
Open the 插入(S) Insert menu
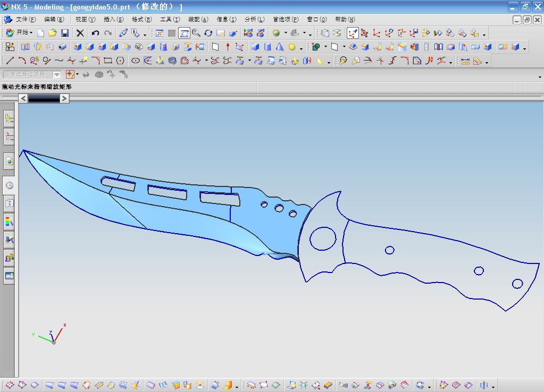113,20
